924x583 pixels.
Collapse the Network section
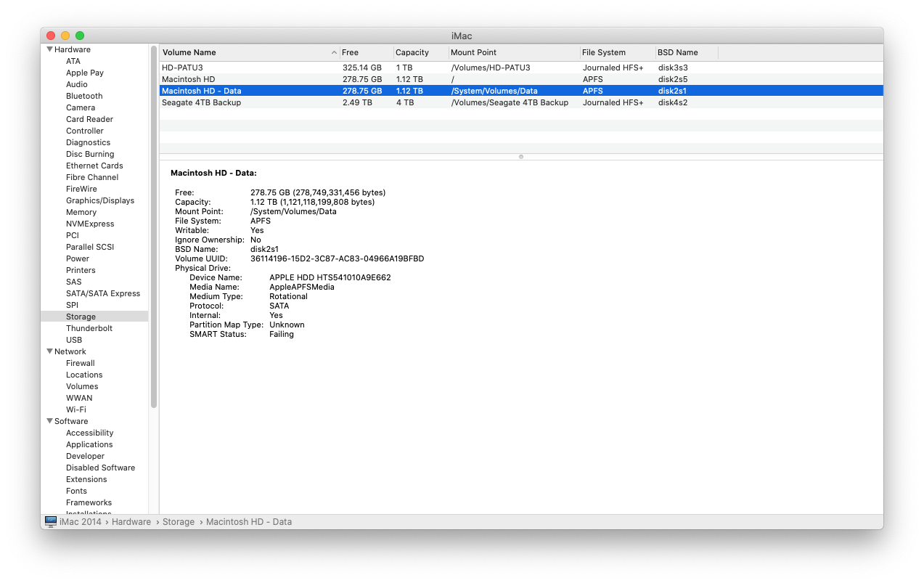(x=49, y=351)
